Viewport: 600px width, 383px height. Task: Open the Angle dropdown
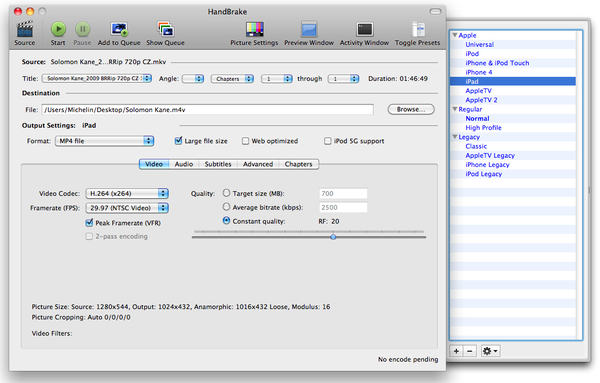pyautogui.click(x=193, y=78)
